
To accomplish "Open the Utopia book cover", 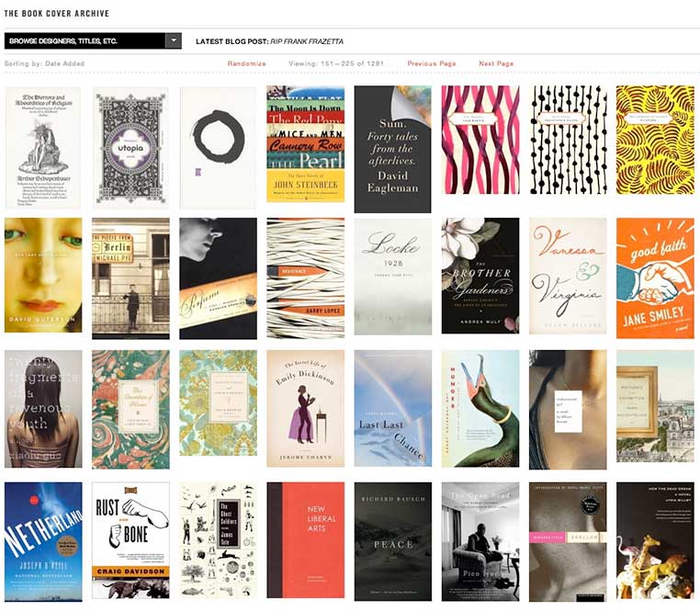I will coord(130,148).
